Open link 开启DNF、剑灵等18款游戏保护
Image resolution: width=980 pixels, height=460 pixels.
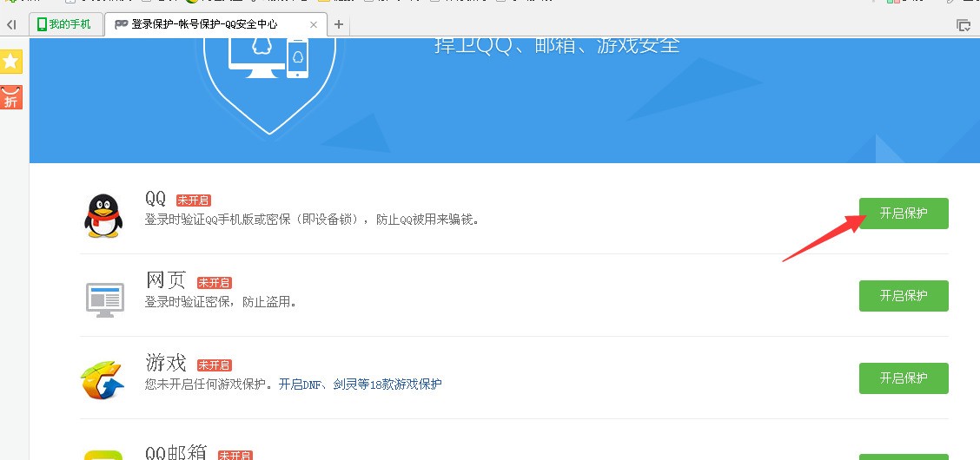360,384
